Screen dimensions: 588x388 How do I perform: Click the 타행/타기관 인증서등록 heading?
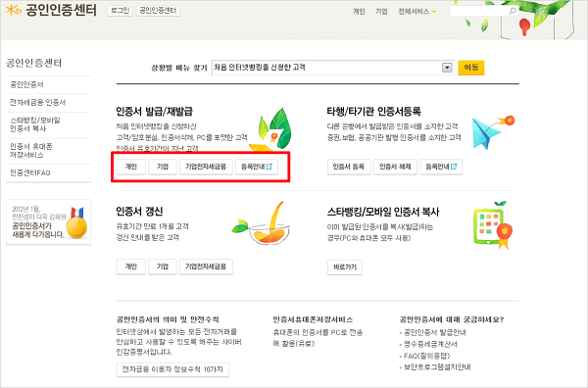pos(374,112)
